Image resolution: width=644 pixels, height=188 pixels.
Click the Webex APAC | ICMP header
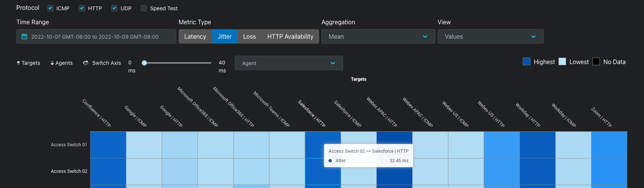coord(418,112)
